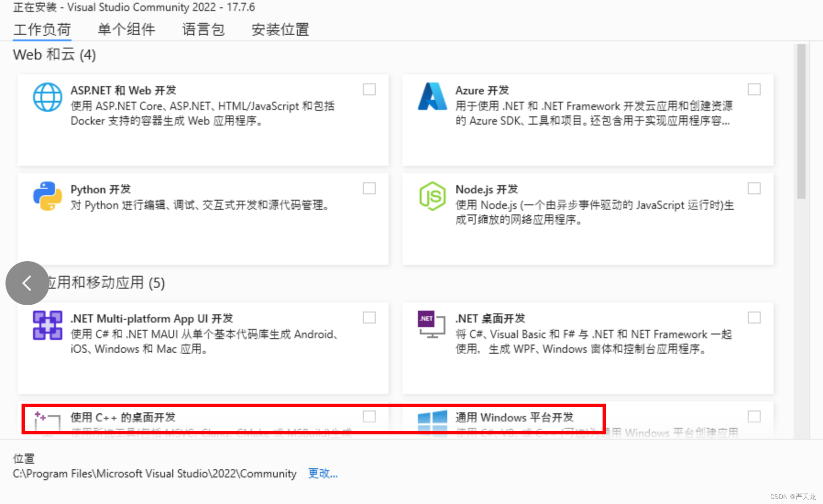Open the 单个组件 tab

pyautogui.click(x=126, y=30)
